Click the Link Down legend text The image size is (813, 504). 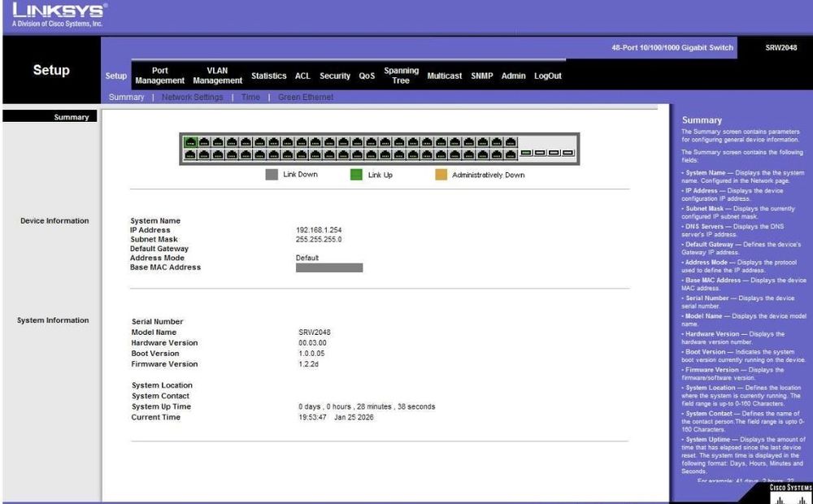point(300,175)
